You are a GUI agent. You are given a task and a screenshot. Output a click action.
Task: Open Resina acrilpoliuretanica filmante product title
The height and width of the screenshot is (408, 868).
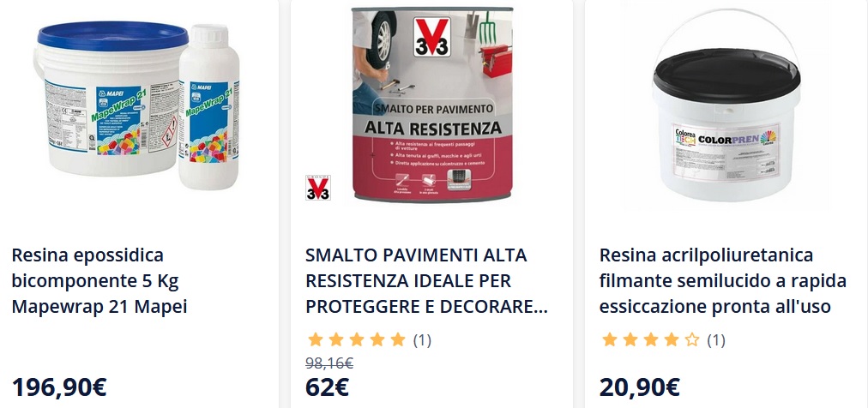coord(723,281)
